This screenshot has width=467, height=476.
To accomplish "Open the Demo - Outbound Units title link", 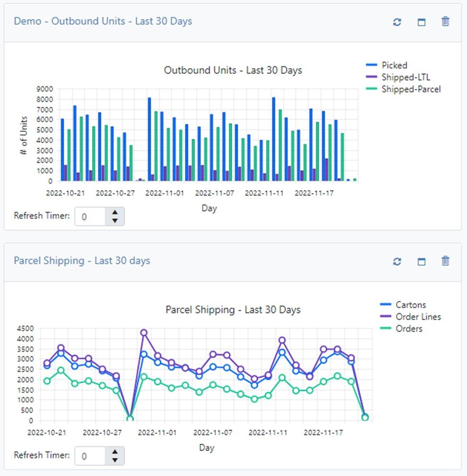I will point(103,21).
